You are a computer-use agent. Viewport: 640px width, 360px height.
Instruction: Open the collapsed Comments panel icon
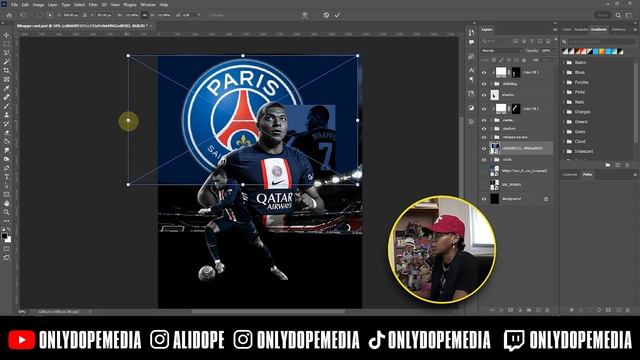click(x=471, y=42)
